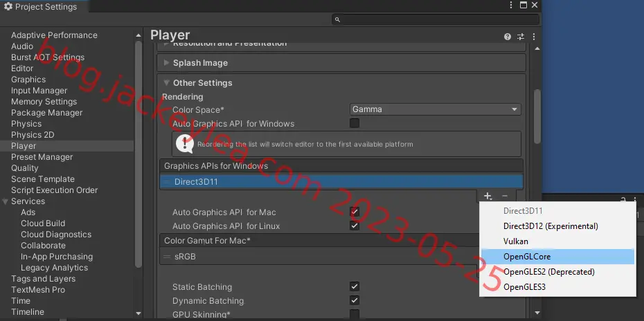This screenshot has width=644, height=321.
Task: Select Physics 2D category
Action: [x=33, y=135]
